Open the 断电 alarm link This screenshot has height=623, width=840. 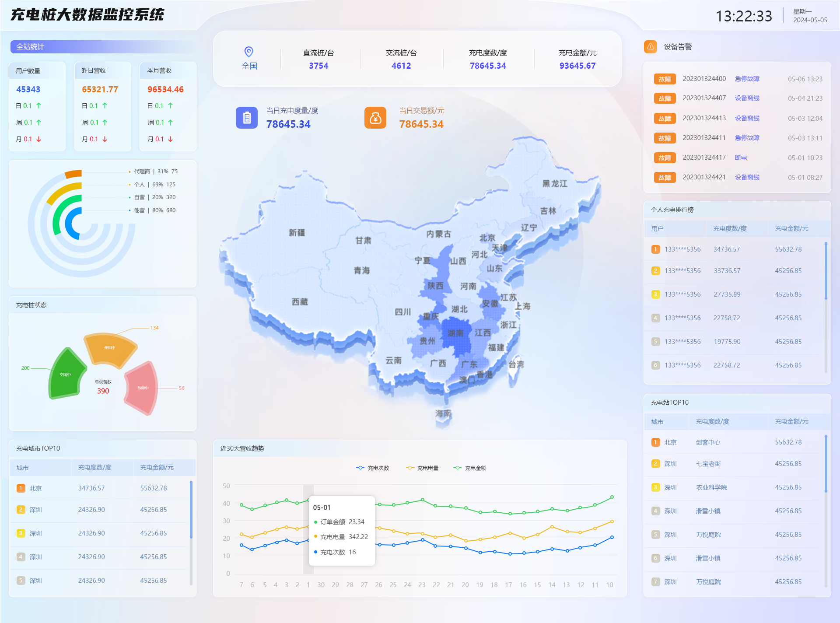[741, 157]
